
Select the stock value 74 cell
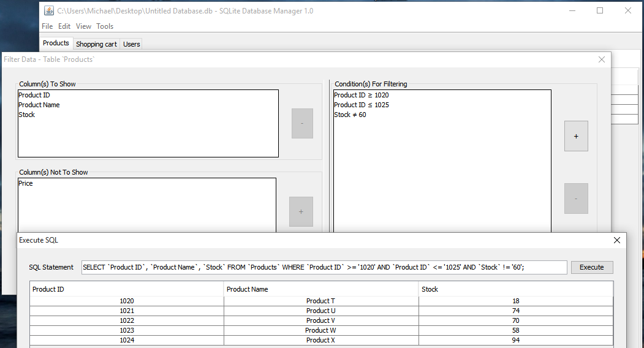click(516, 311)
